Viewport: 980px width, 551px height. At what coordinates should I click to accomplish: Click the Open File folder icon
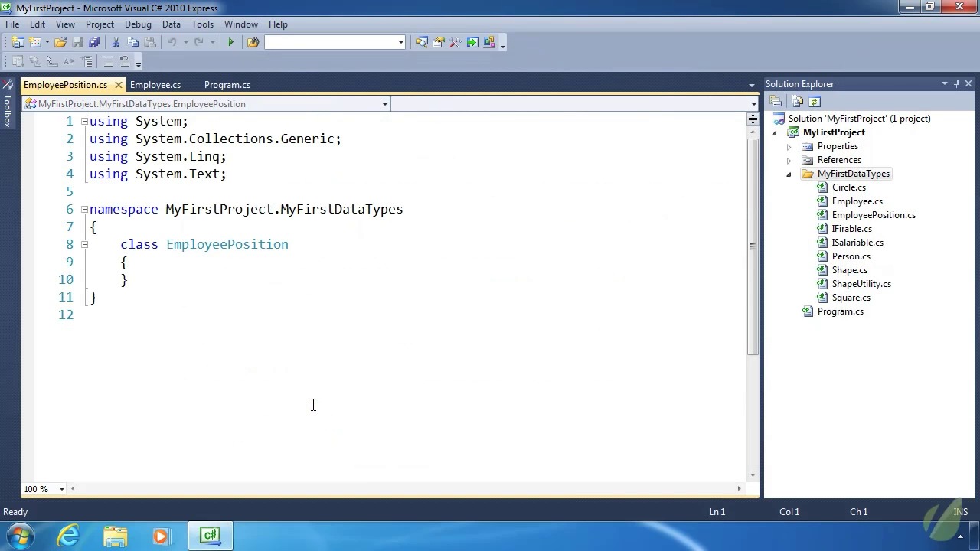60,43
